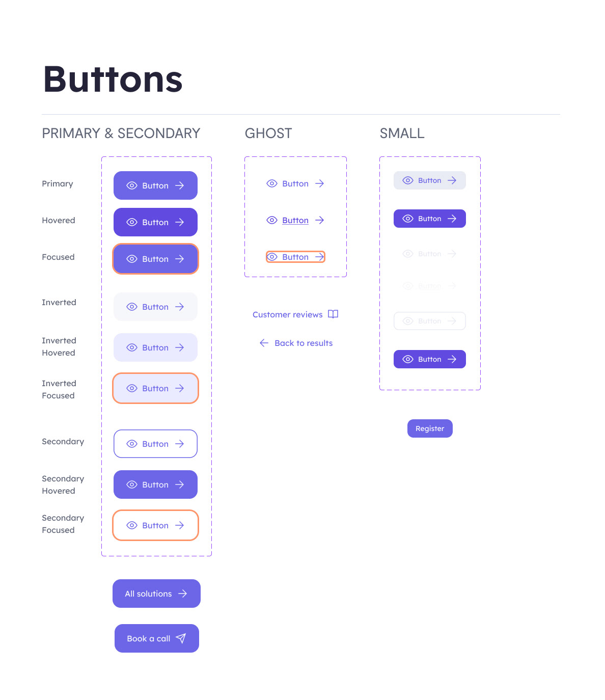
Task: Click the book icon beside Customer reviews
Action: [x=333, y=314]
